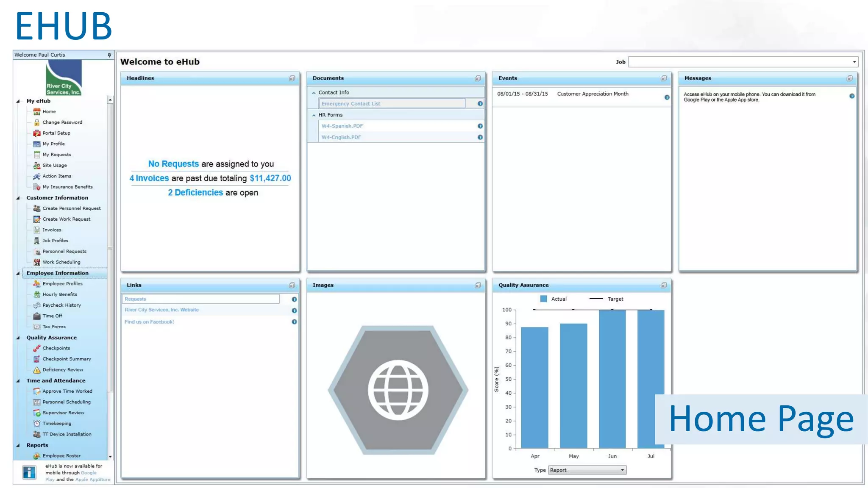Viewport: 868px width, 488px height.
Task: Open Employee Profiles in sidebar
Action: 62,284
